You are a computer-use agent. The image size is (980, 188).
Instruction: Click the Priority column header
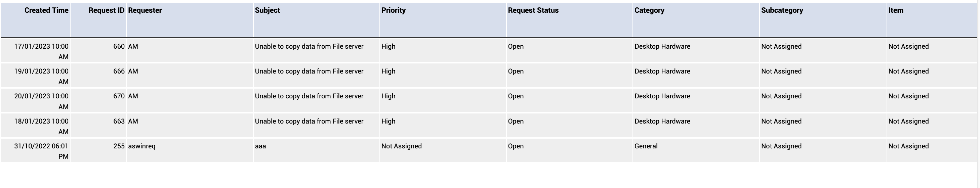pyautogui.click(x=394, y=10)
